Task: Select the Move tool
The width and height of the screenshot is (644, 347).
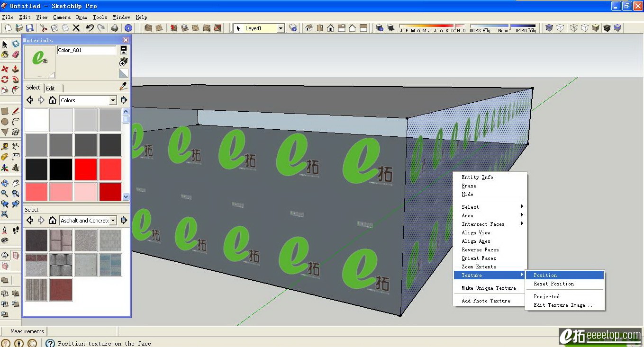Action: coord(5,69)
